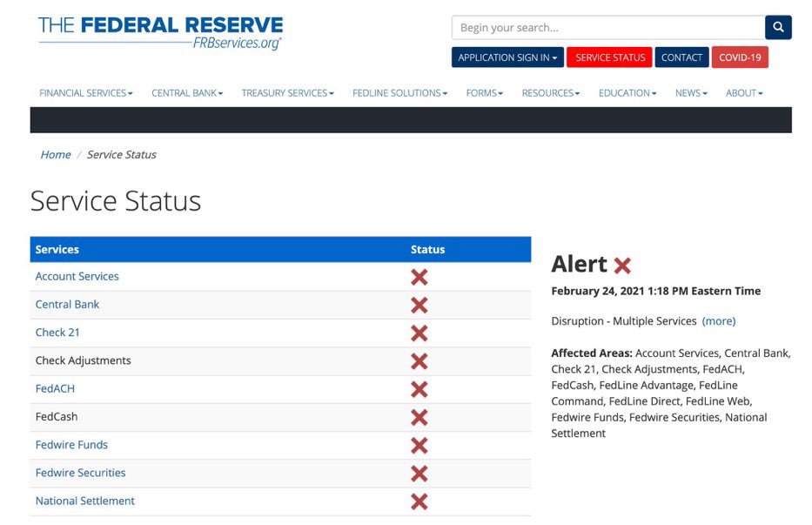This screenshot has height=525, width=812.
Task: Open the Fedwire Securities link
Action: [x=80, y=473]
